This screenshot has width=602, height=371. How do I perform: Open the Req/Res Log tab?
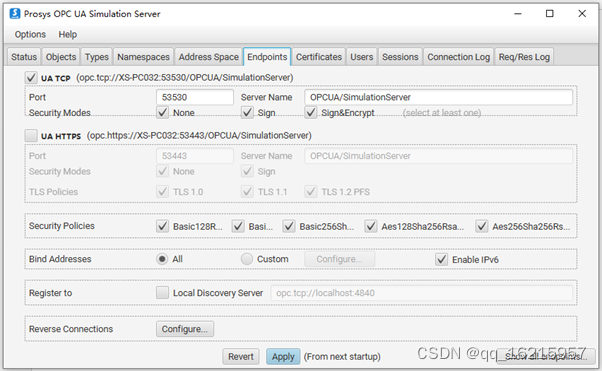point(524,57)
